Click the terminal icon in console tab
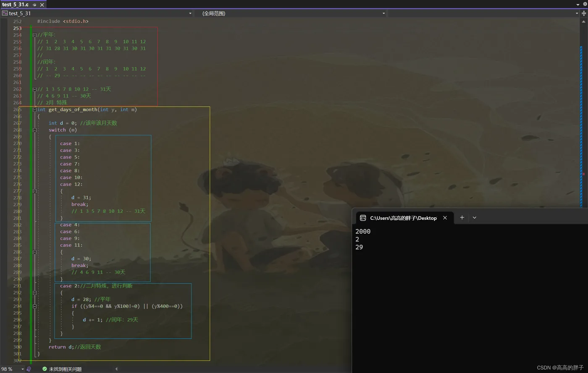This screenshot has height=373, width=588. (363, 218)
